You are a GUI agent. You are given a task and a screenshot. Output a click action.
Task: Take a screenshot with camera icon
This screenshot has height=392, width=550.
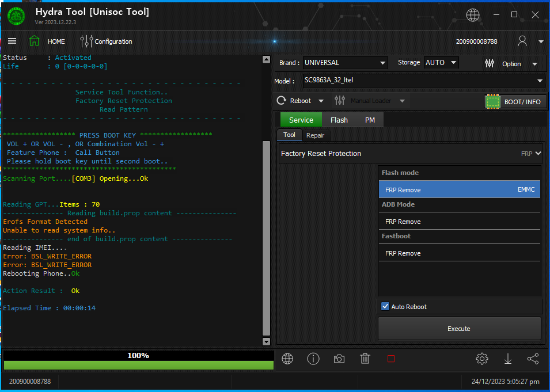click(x=339, y=359)
